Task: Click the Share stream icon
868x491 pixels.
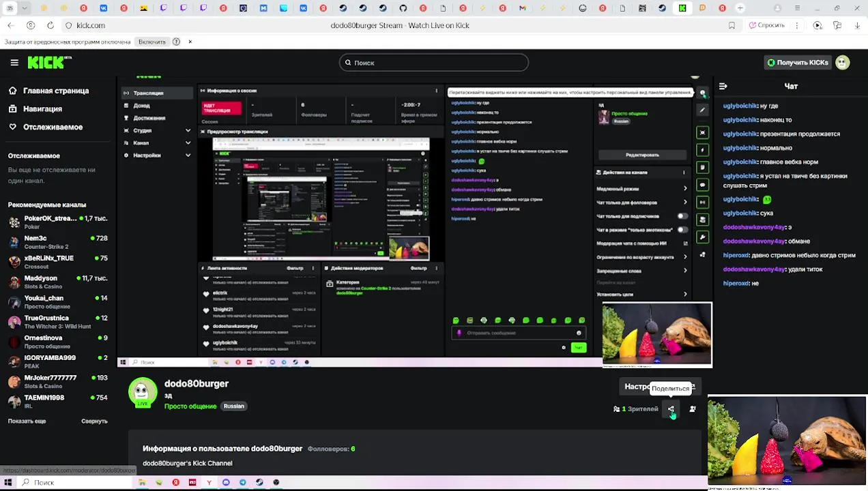Action: coord(671,409)
